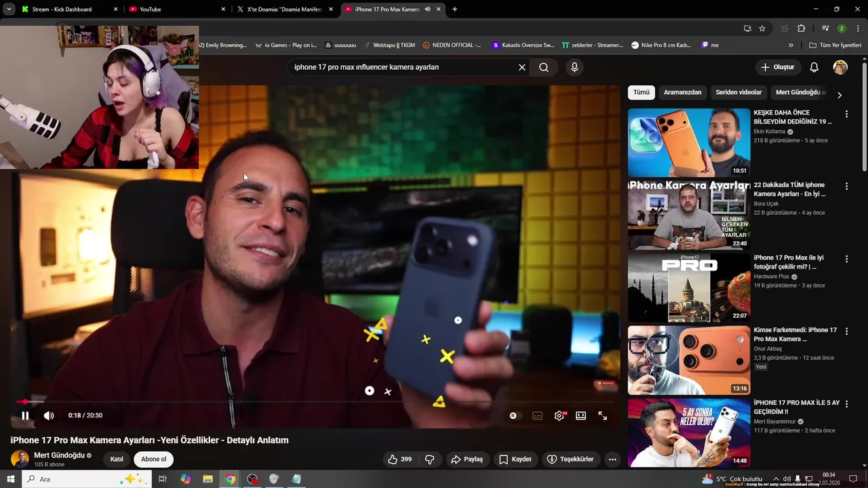This screenshot has width=868, height=488.
Task: Click the YouTube search input field
Action: click(x=403, y=67)
